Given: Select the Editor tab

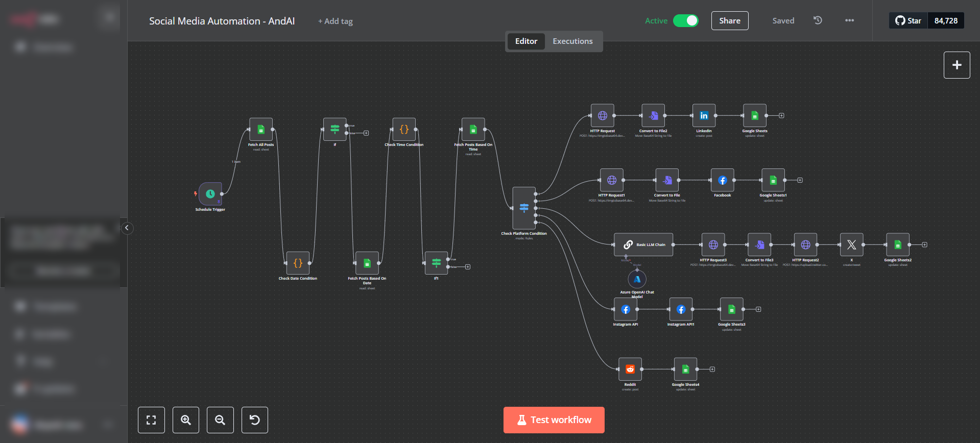Looking at the screenshot, I should pyautogui.click(x=526, y=41).
